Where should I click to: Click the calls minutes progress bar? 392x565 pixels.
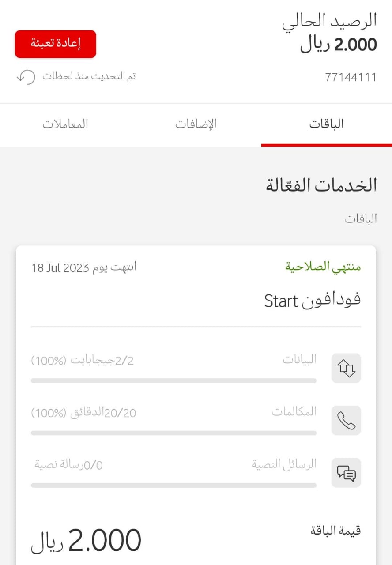click(x=173, y=433)
